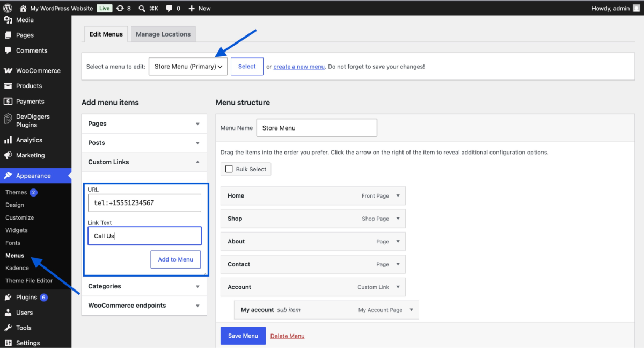The width and height of the screenshot is (644, 348).
Task: Click the Plugins update badge showing 6
Action: [43, 298]
